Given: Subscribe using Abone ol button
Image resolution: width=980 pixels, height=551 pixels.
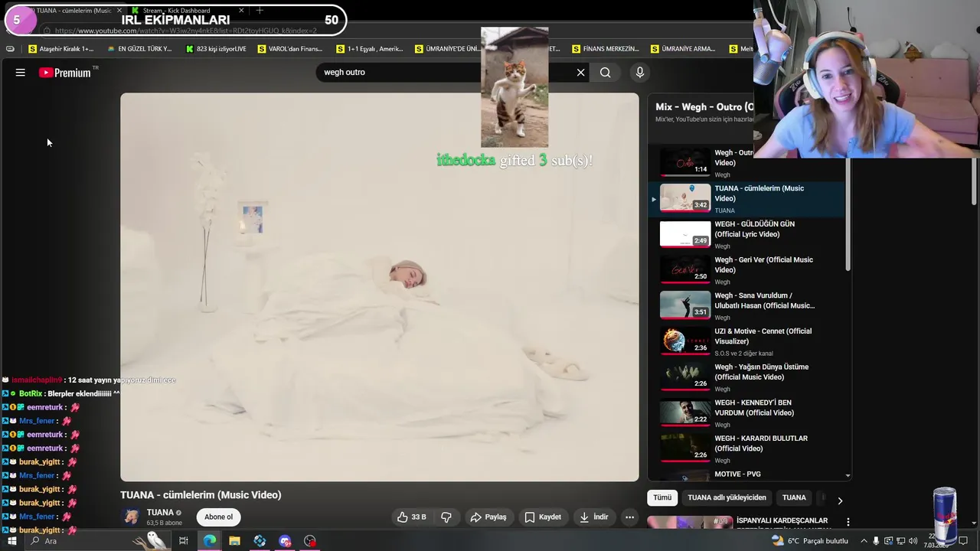Looking at the screenshot, I should tap(218, 517).
